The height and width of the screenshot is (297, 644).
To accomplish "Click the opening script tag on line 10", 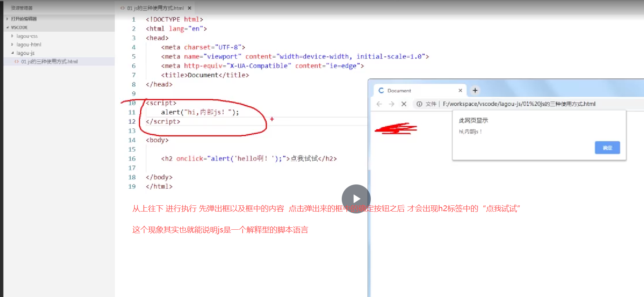I will (x=161, y=103).
